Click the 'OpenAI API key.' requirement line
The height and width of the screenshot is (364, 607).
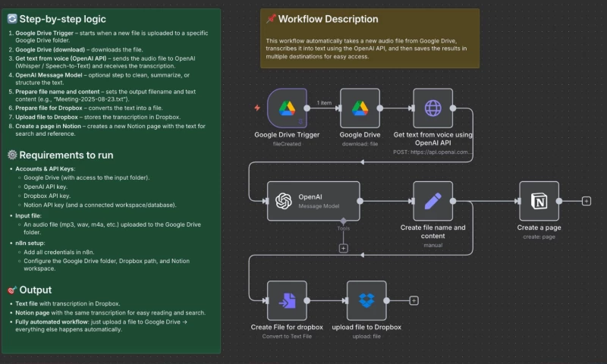coord(46,187)
